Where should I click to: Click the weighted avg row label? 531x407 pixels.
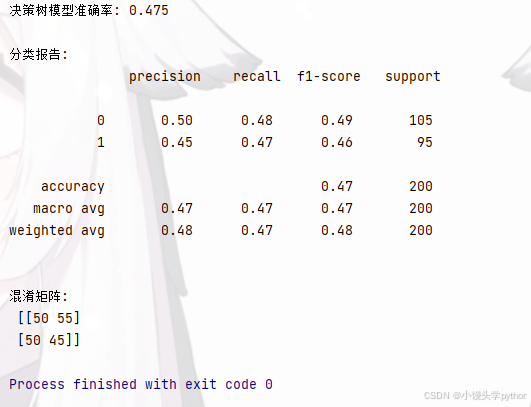click(57, 231)
